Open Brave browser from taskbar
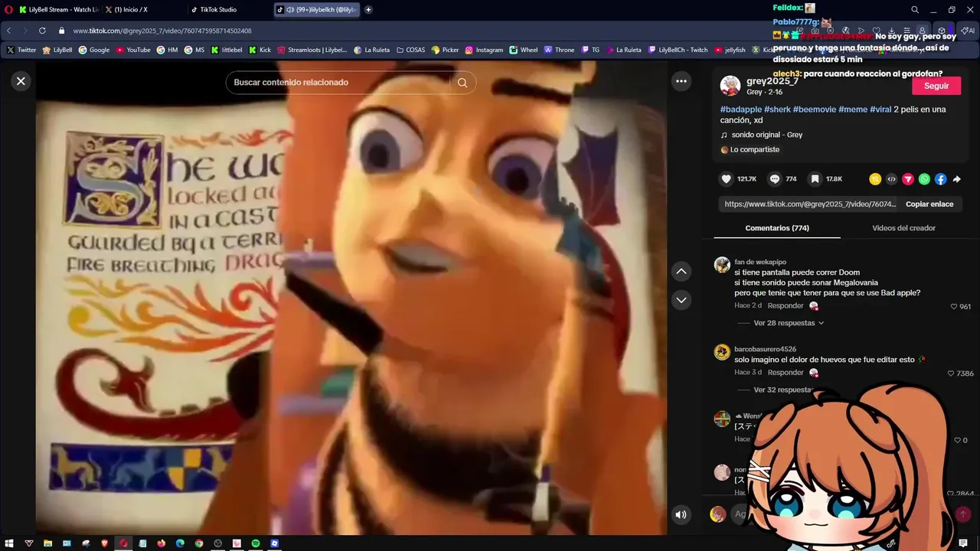The width and height of the screenshot is (980, 551). [x=105, y=543]
